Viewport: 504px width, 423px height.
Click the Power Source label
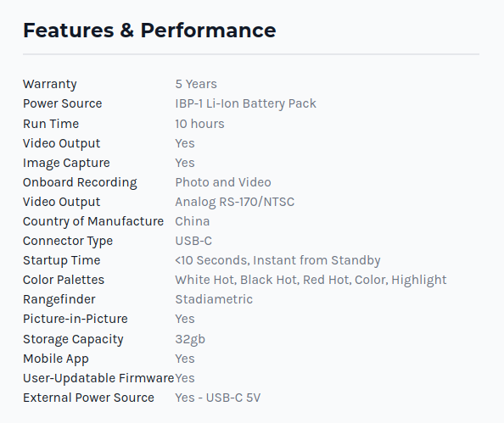62,103
